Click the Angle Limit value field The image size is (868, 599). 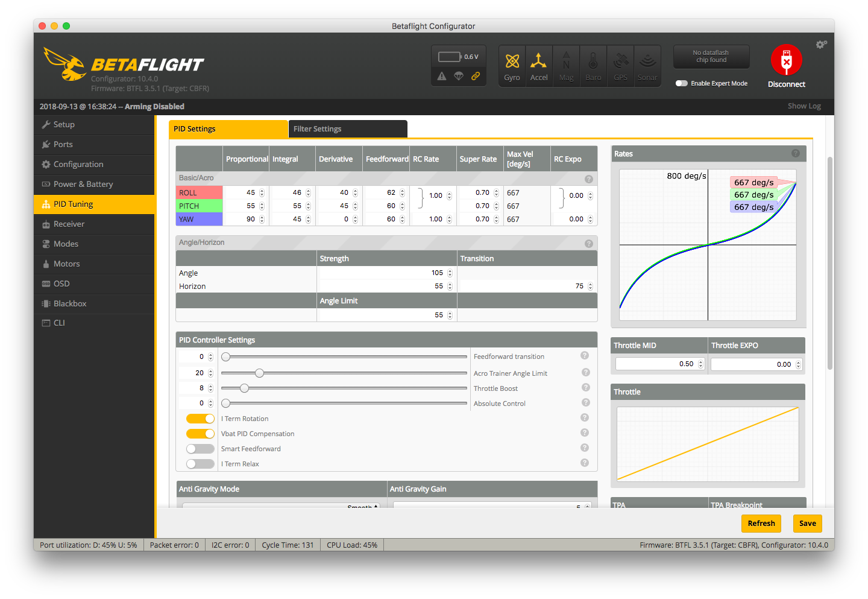[x=386, y=315]
